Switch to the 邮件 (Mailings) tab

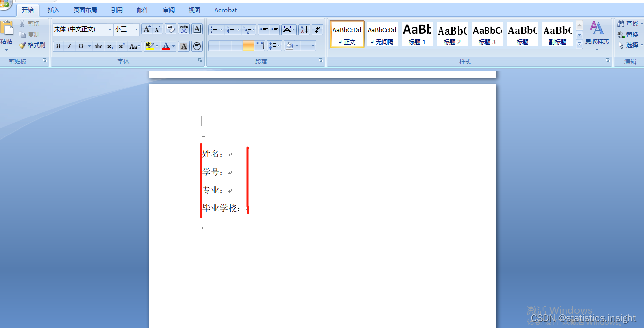coord(143,10)
